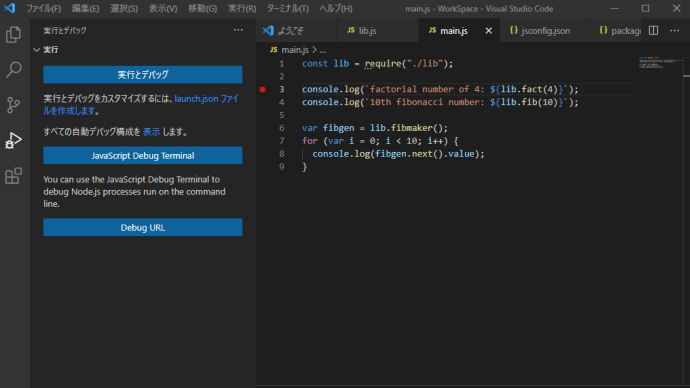Open the Extensions view
Viewport: 690px width, 388px height.
coord(14,176)
